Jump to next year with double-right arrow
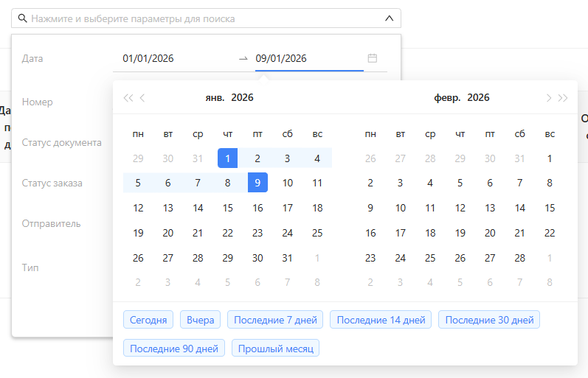This screenshot has width=588, height=378. (x=563, y=98)
